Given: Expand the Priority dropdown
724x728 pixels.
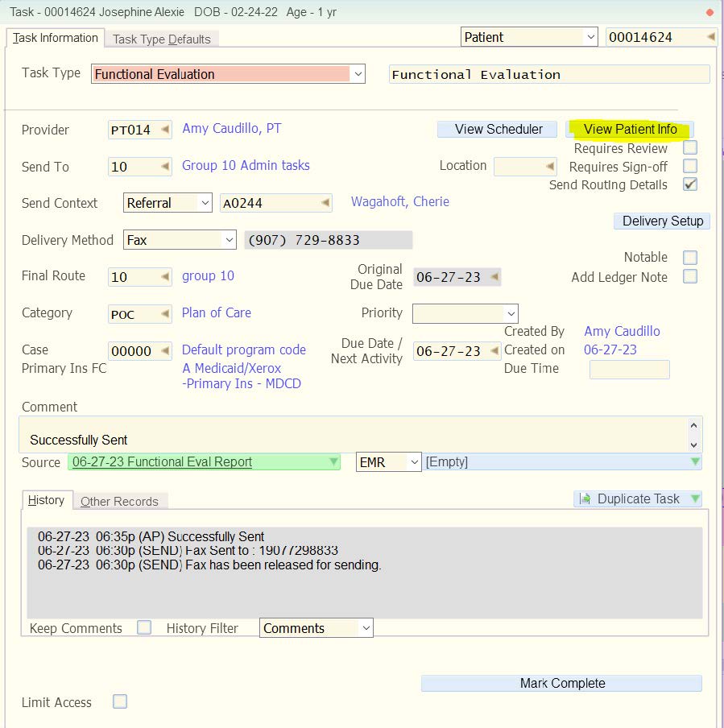Looking at the screenshot, I should pos(511,313).
